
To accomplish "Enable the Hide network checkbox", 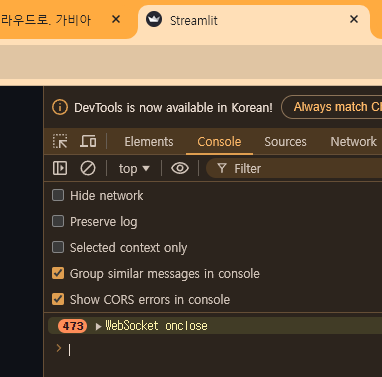I will point(58,195).
